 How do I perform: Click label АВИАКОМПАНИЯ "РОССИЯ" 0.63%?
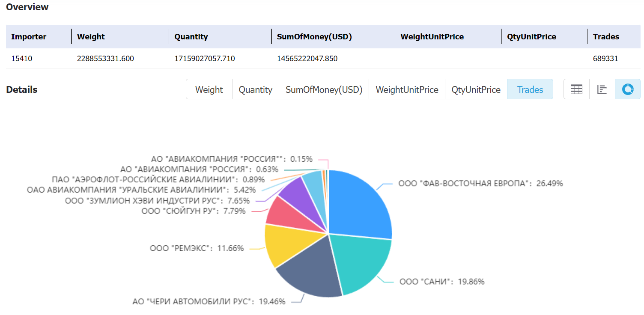pos(200,169)
